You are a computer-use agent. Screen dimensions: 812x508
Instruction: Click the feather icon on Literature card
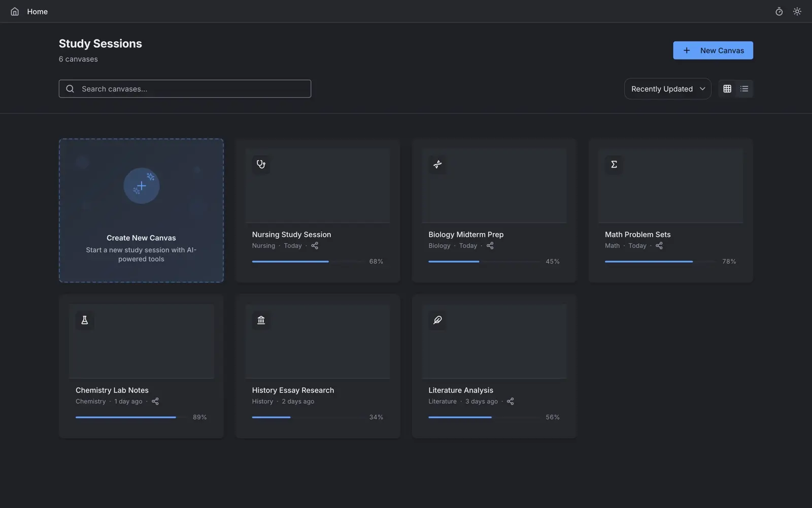[437, 320]
